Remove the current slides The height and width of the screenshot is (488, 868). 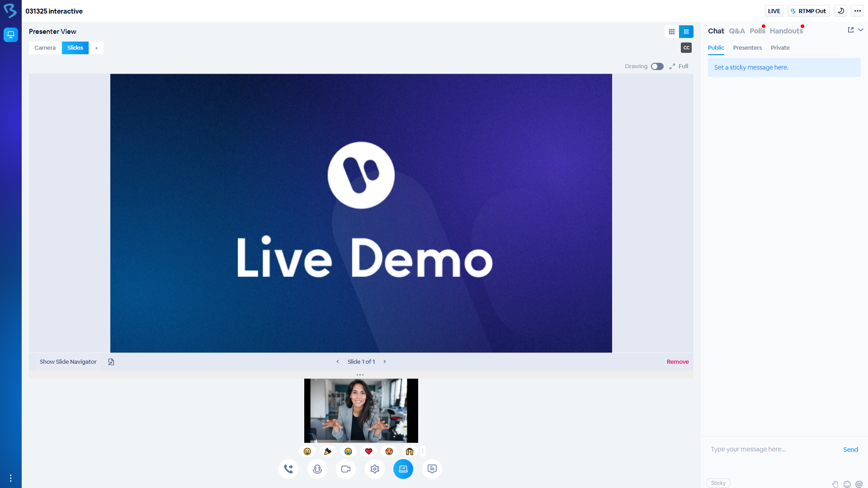point(678,362)
